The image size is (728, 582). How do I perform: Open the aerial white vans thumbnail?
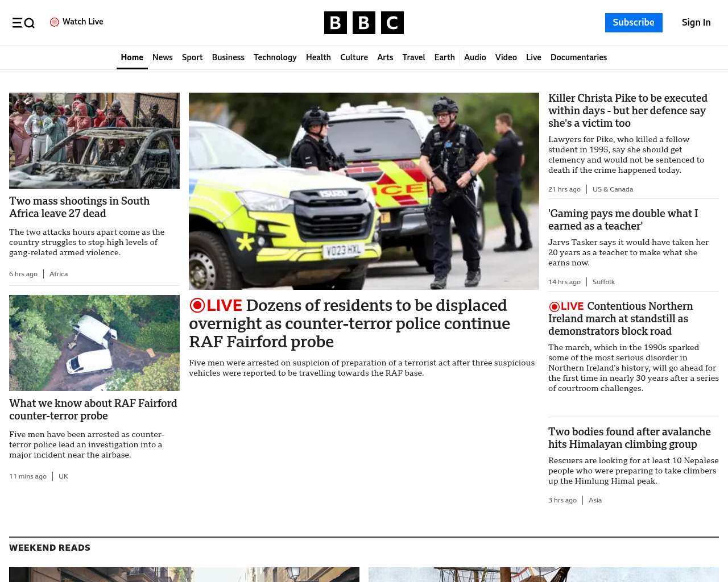coord(94,343)
